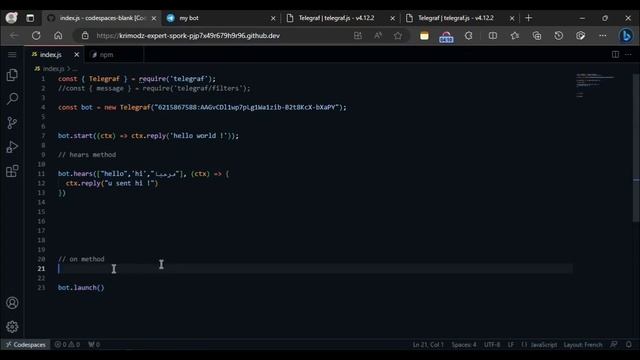This screenshot has height=360, width=640.
Task: Open a new browser tab
Action: tap(529, 18)
